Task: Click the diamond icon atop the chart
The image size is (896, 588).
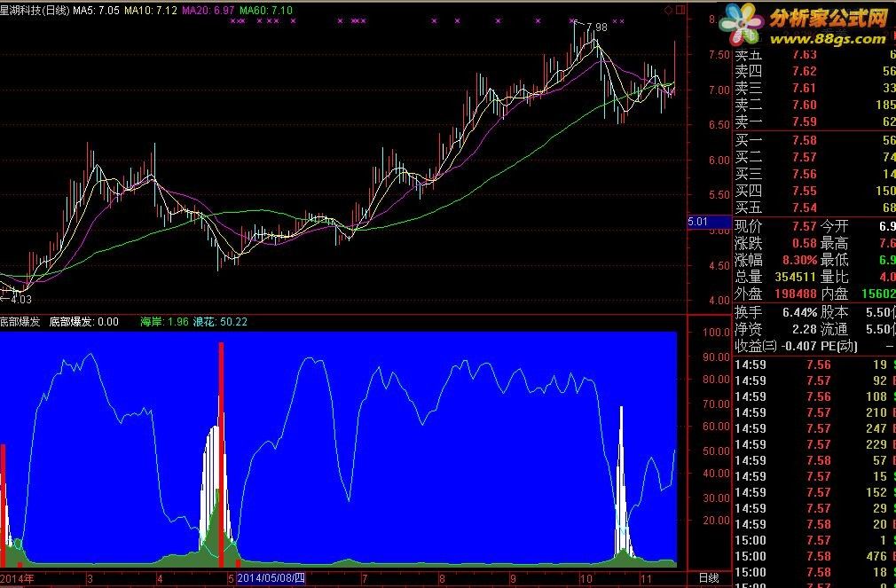Action: pyautogui.click(x=669, y=10)
